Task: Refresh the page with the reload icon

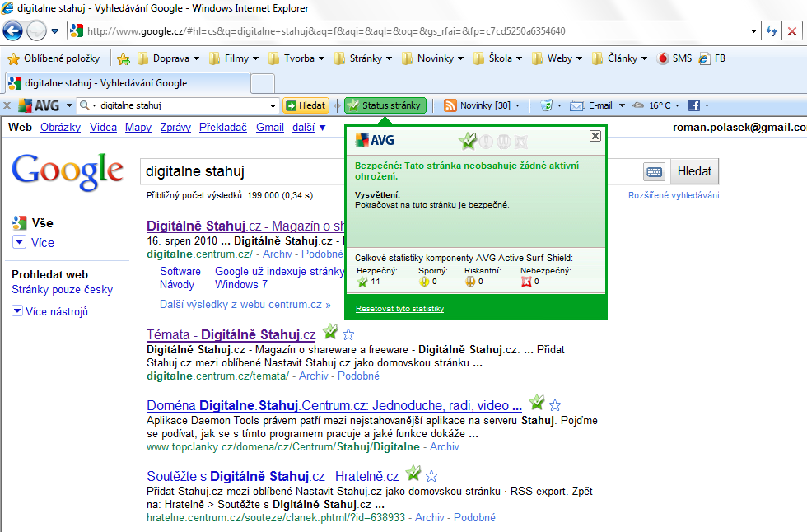Action: tap(771, 30)
